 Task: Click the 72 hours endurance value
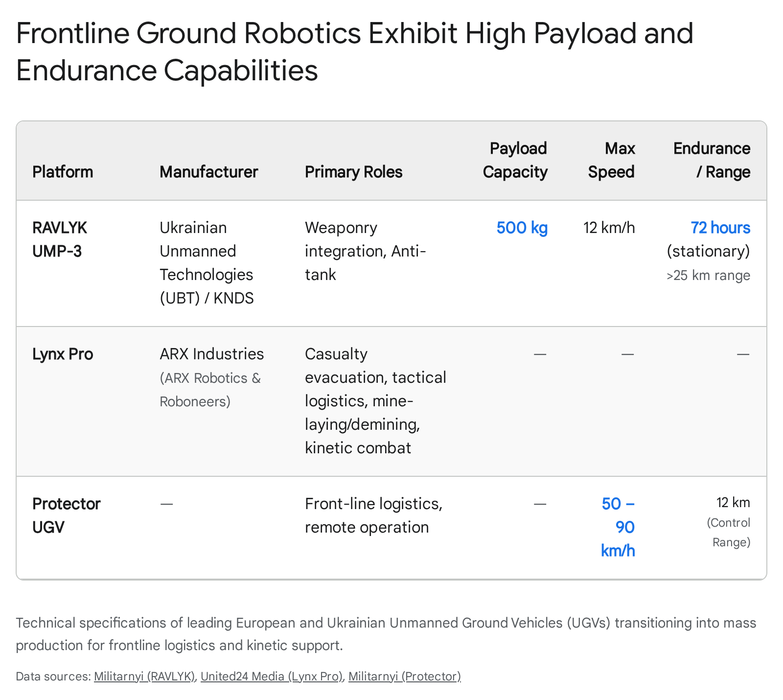tap(720, 228)
